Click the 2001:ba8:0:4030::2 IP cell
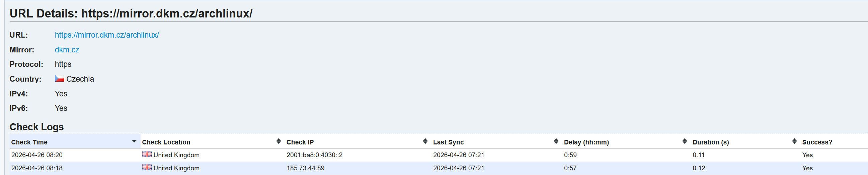868x175 pixels. click(x=314, y=155)
